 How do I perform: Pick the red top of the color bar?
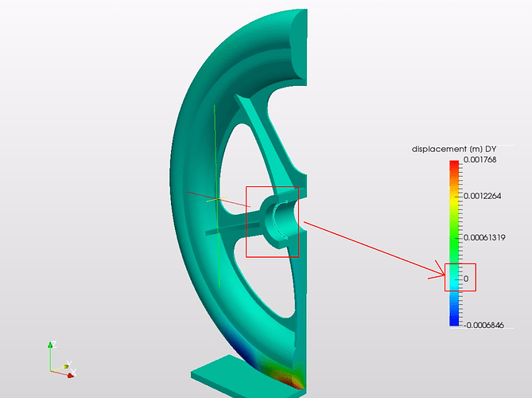[454, 165]
